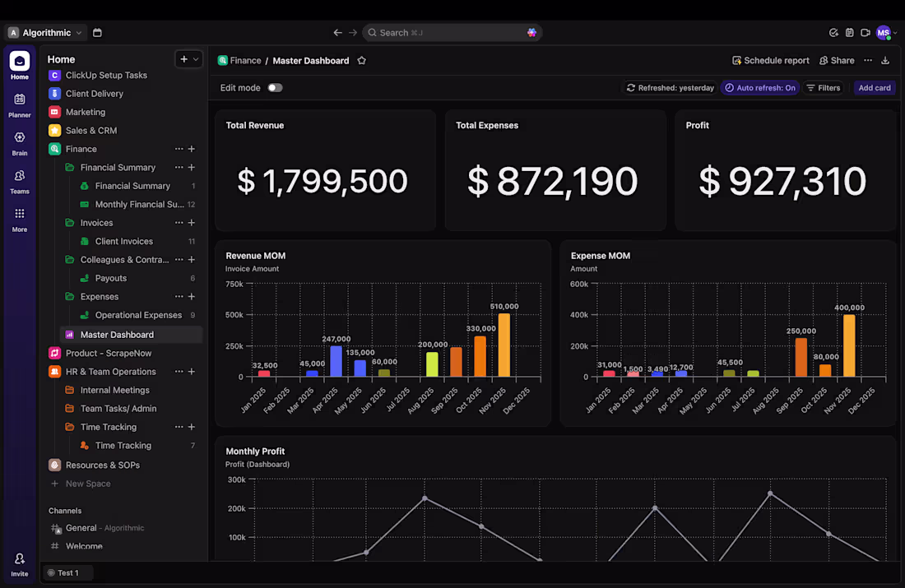Open the Planner from the left sidebar
905x588 pixels.
(18, 102)
